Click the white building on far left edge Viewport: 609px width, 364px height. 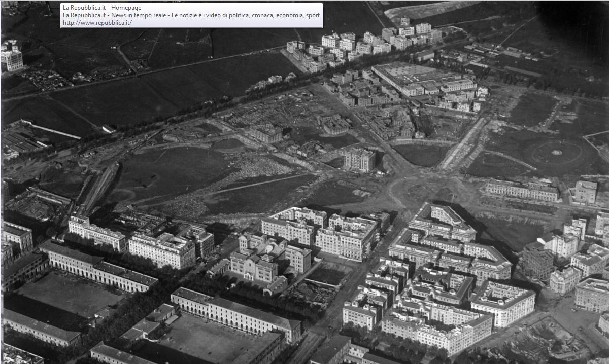(x=11, y=58)
